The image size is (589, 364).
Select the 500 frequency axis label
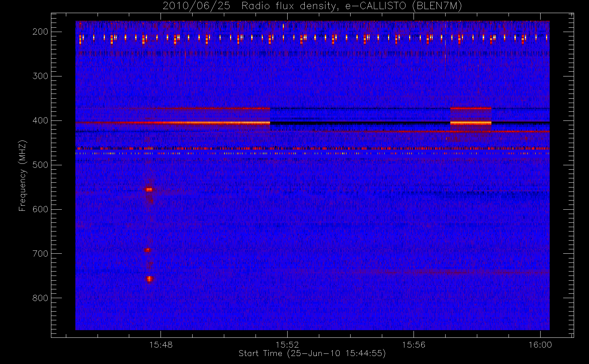pyautogui.click(x=40, y=165)
